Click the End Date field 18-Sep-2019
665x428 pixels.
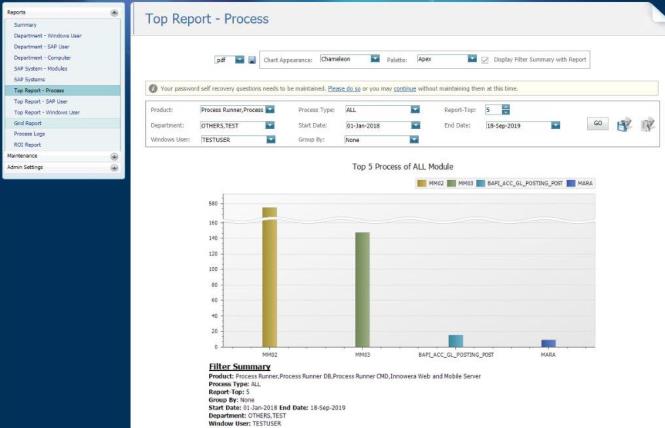coord(518,126)
